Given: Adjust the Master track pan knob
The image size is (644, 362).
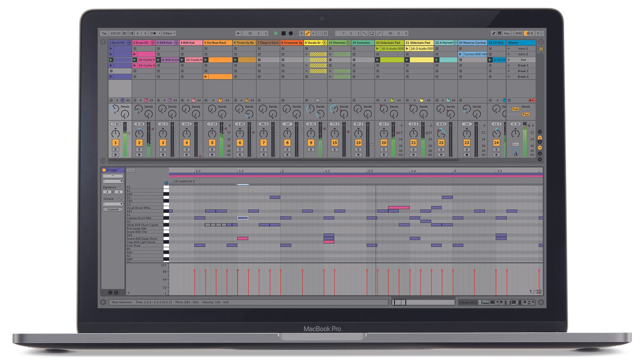Looking at the screenshot, I should coord(515,133).
